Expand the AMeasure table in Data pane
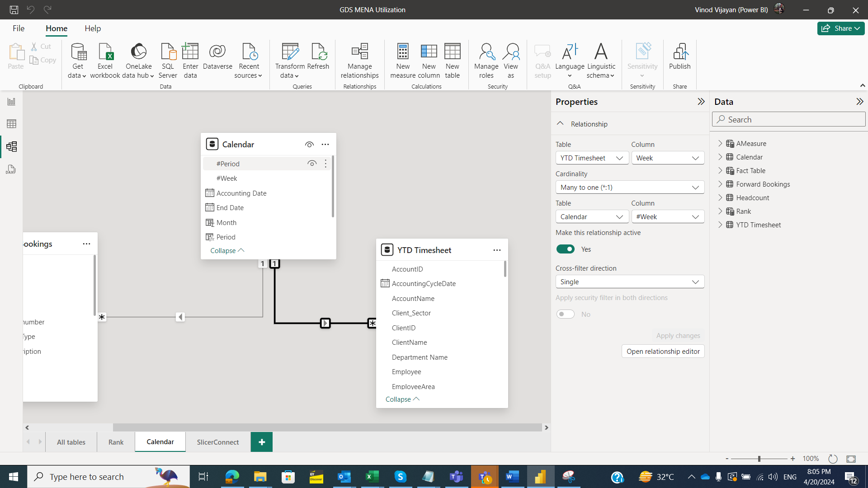This screenshot has height=488, width=868. pos(720,143)
